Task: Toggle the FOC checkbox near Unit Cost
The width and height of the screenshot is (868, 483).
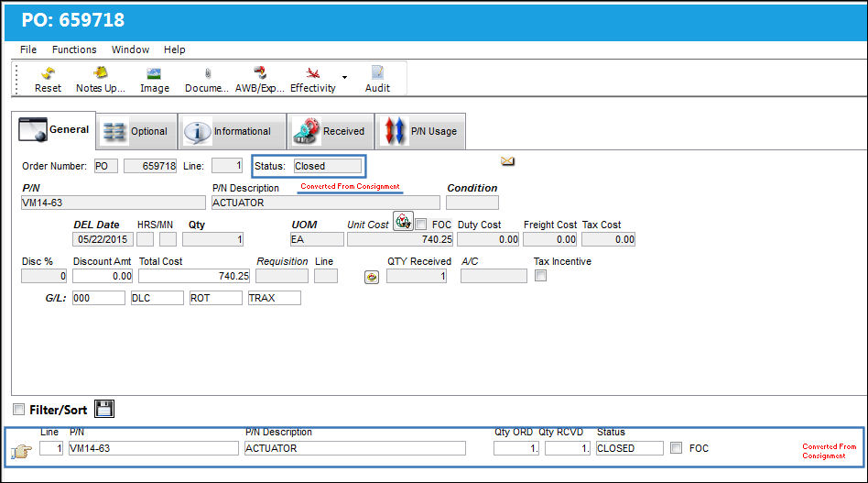Action: point(421,225)
